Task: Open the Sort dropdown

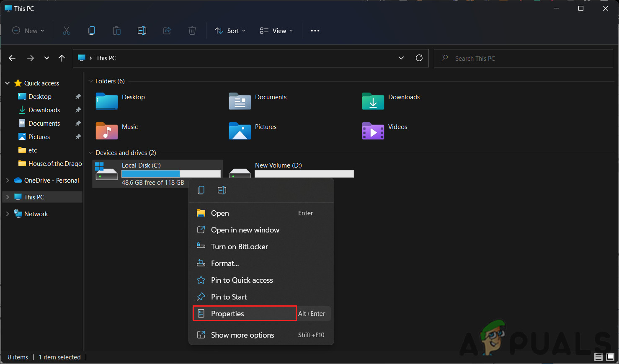Action: click(x=230, y=31)
